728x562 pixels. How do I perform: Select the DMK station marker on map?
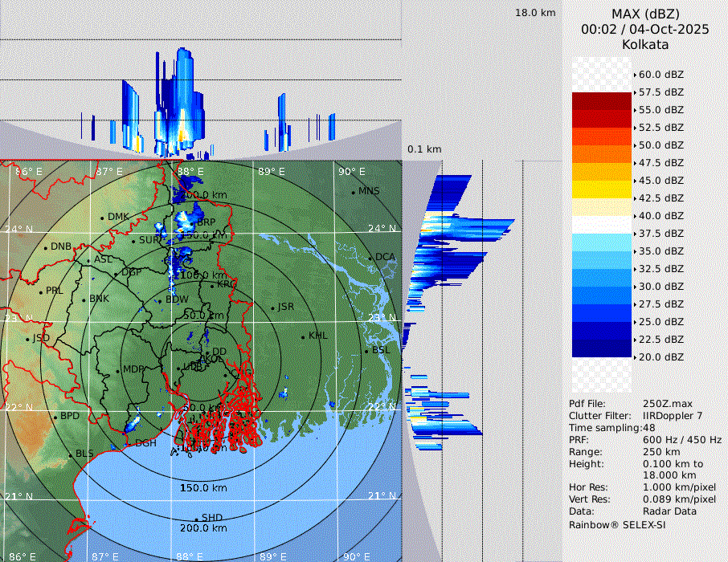coord(103,218)
